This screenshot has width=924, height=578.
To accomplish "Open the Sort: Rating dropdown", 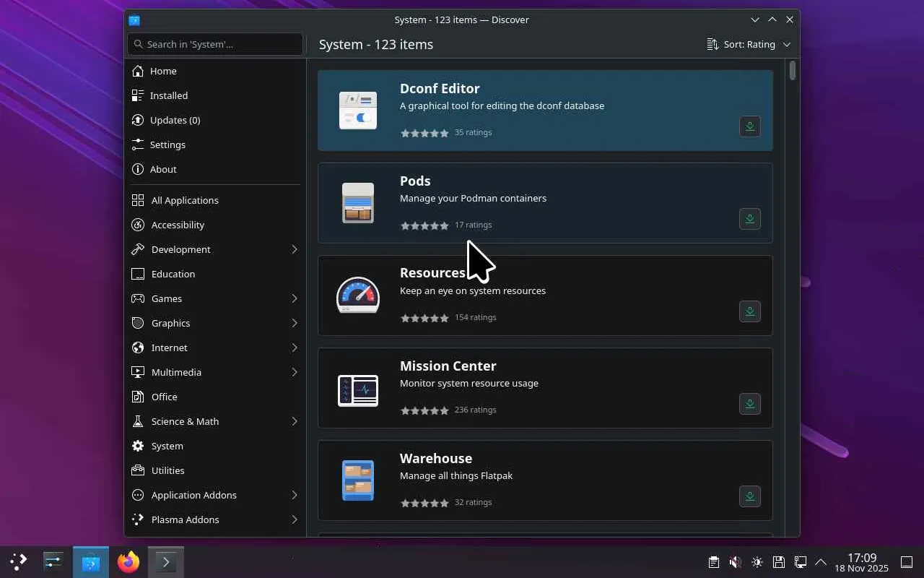I will (x=749, y=44).
